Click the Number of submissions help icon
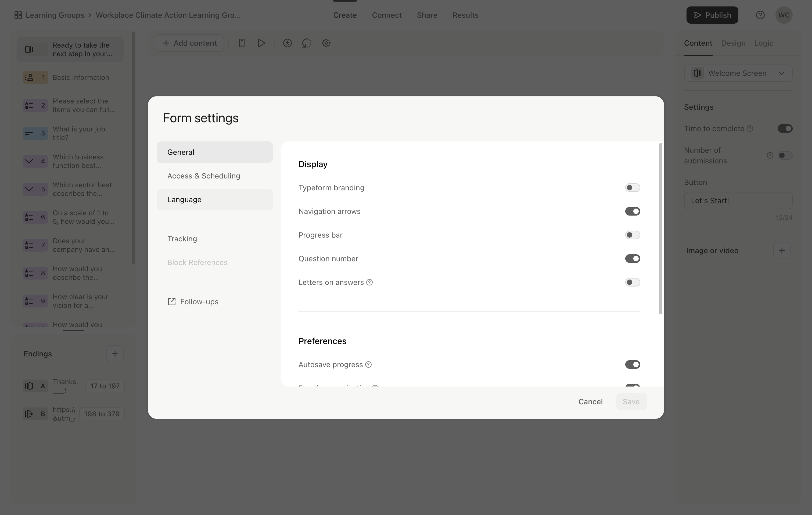The height and width of the screenshot is (515, 812). point(770,155)
